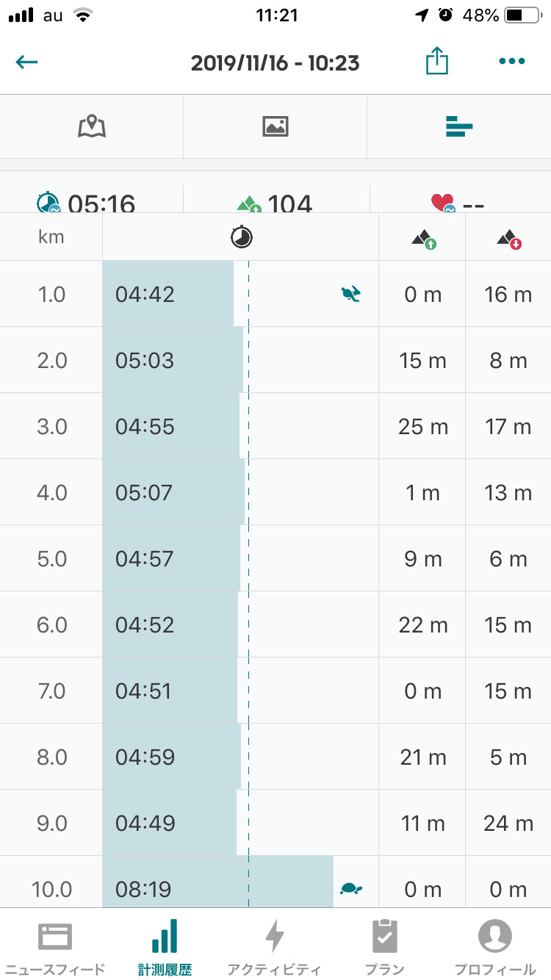Tap the 05:16 average pace stat
The height and width of the screenshot is (980, 551).
click(87, 202)
